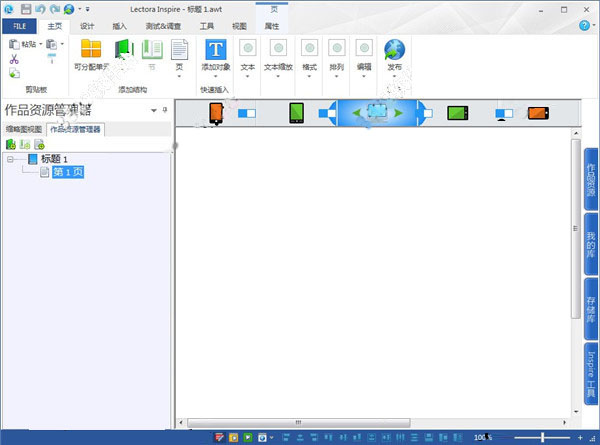Select the orange phone portrait device view
Viewport: 600px width, 445px height.
point(215,113)
